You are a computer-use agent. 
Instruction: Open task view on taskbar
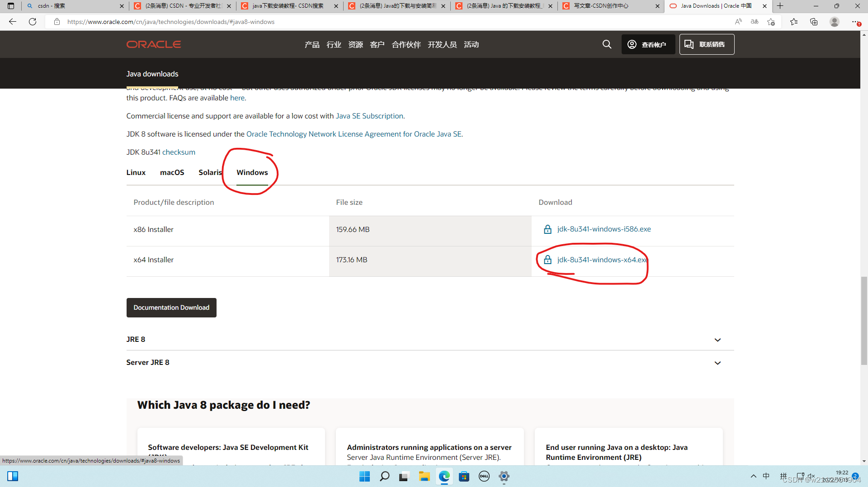(404, 476)
